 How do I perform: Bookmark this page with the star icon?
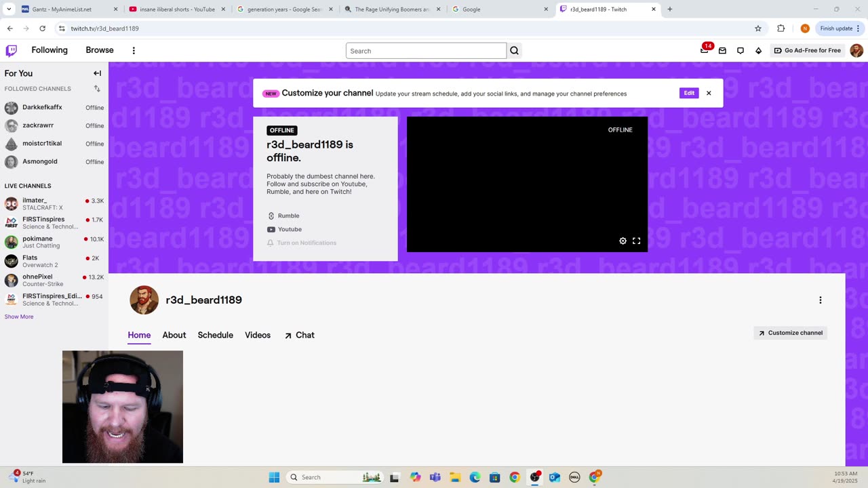[758, 28]
